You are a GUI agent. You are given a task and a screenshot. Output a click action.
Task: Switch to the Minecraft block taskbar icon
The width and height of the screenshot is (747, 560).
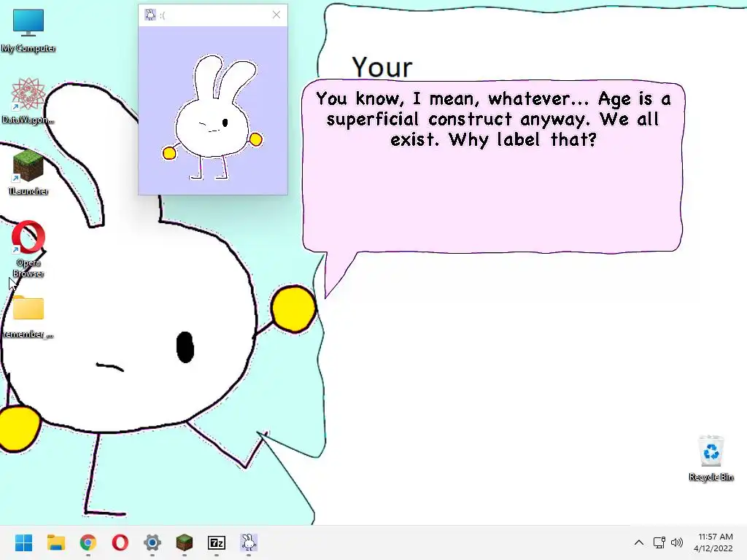point(185,542)
